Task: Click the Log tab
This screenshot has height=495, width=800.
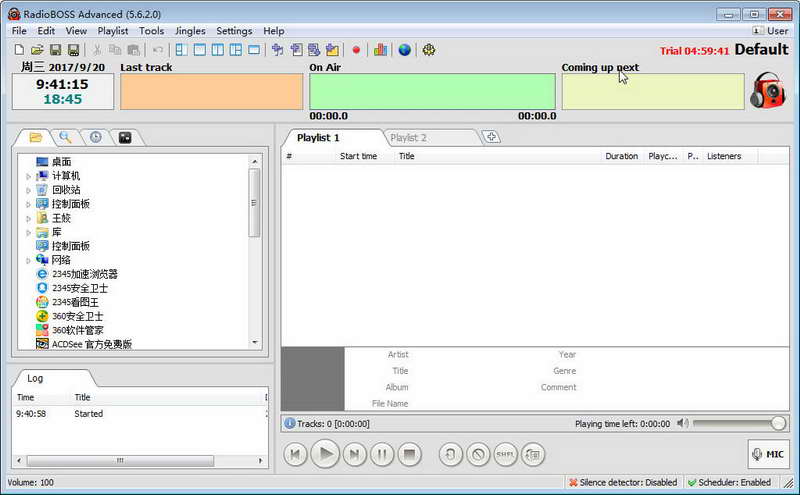Action: pos(35,378)
